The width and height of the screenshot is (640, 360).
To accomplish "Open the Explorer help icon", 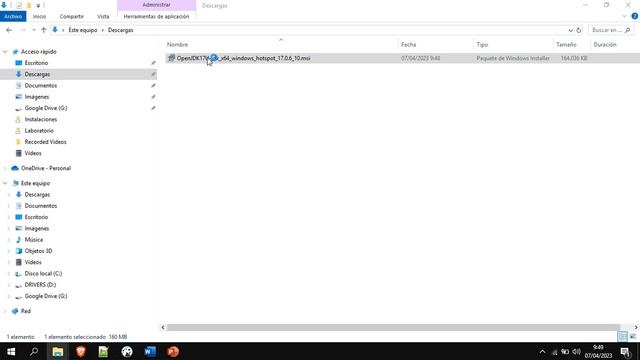I will pos(634,16).
